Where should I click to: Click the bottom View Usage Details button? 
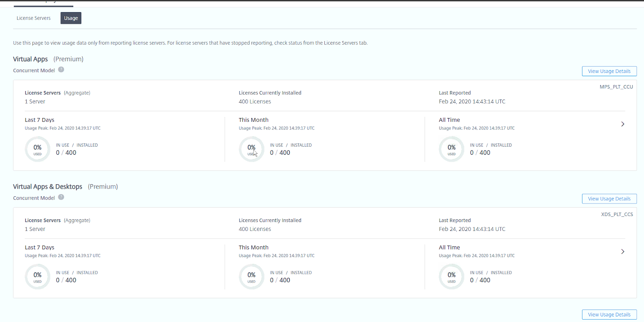[x=609, y=315]
